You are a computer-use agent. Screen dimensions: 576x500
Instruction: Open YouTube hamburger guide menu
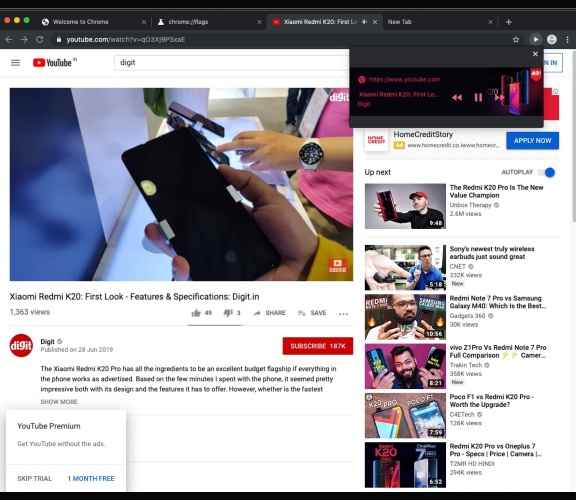pyautogui.click(x=15, y=63)
